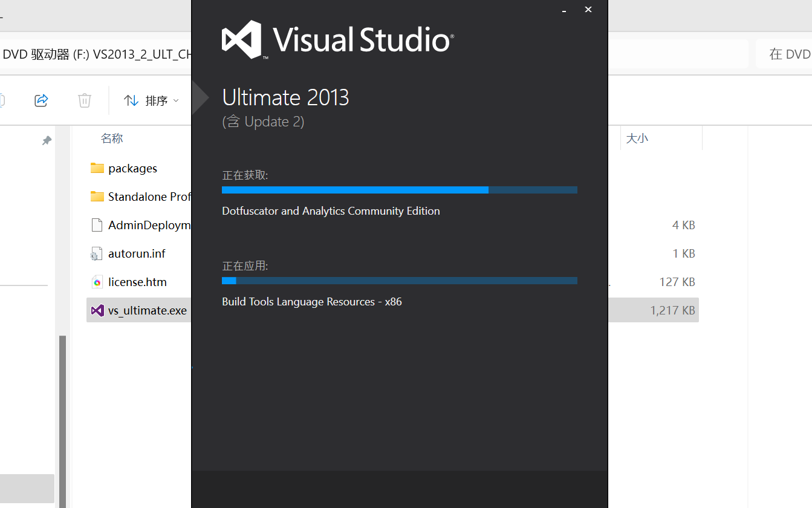Click the '正在应用:' label
Viewport: 812px width, 508px height.
click(245, 266)
